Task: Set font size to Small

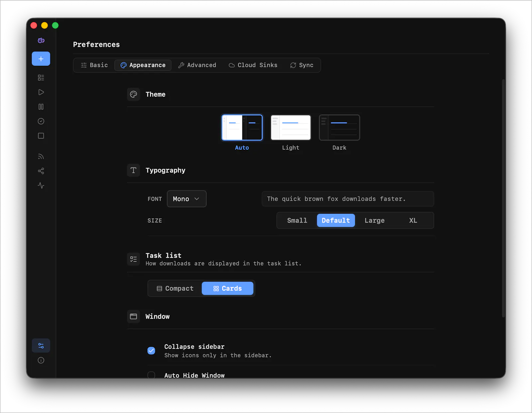Action: coord(297,220)
